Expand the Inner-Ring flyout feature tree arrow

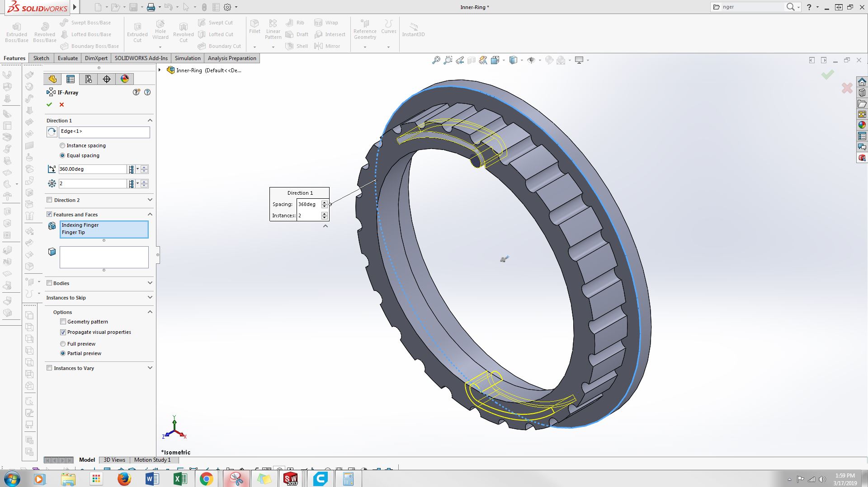click(160, 70)
